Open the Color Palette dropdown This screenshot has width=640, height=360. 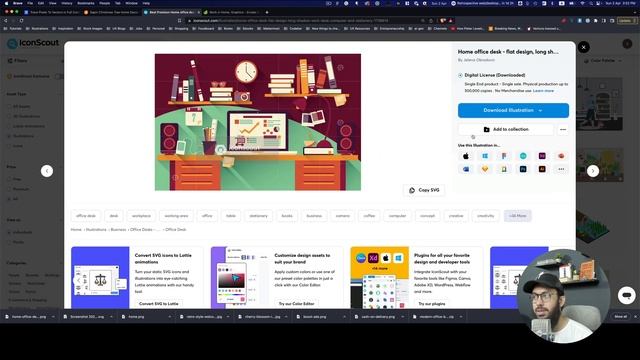click(603, 61)
